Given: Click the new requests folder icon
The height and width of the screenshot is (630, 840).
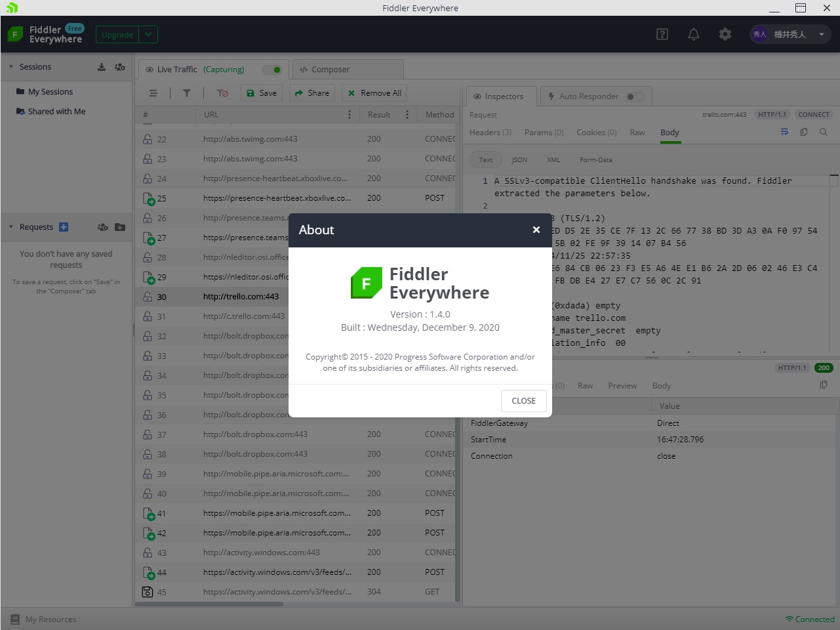Looking at the screenshot, I should click(x=120, y=226).
